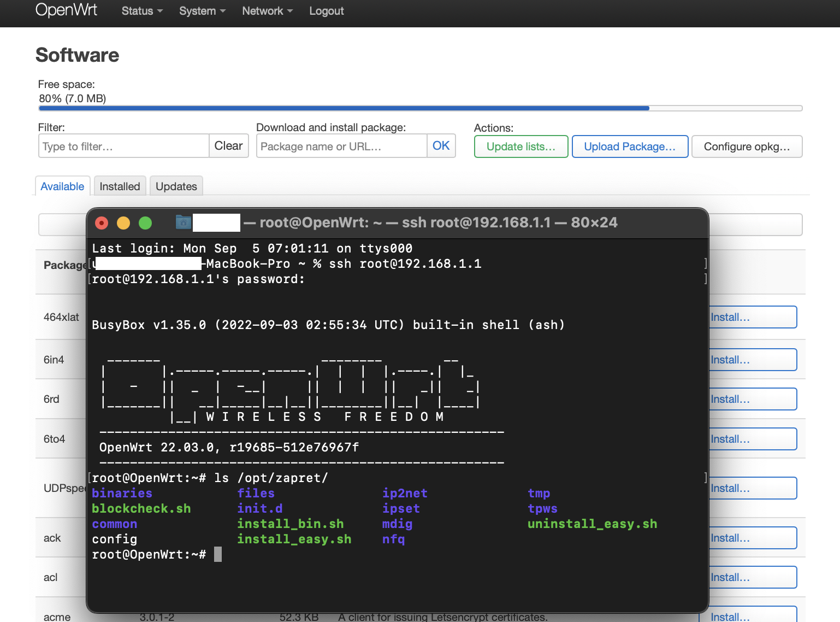Close the terminal window with red button
The width and height of the screenshot is (840, 622).
(x=102, y=223)
